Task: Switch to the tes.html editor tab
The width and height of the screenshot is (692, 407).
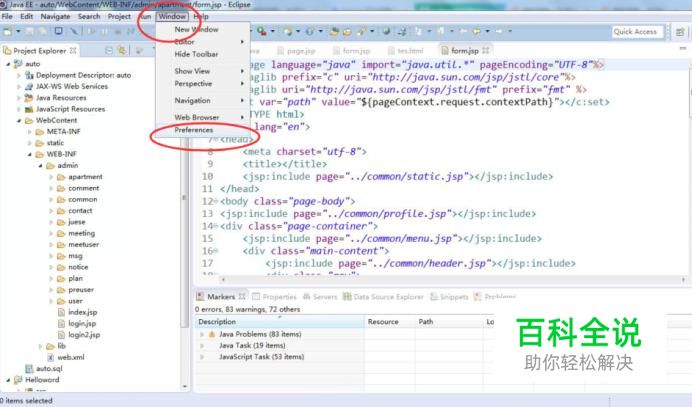Action: [406, 51]
